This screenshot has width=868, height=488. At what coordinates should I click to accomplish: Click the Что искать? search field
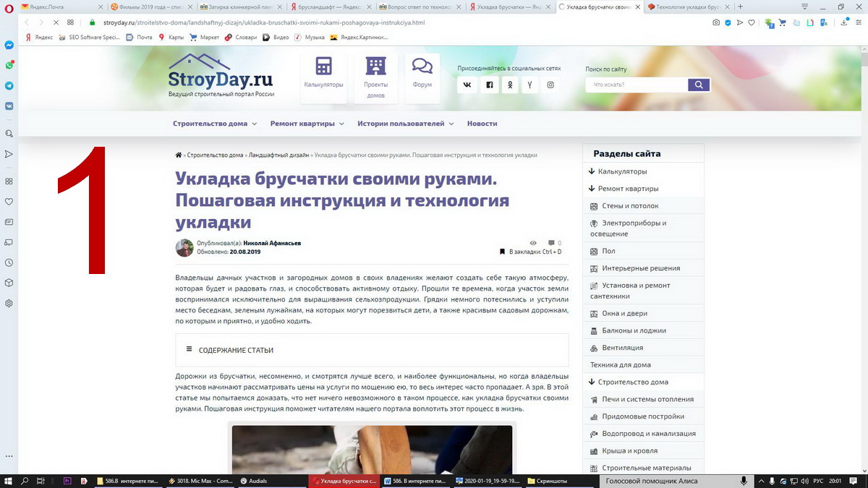[x=635, y=84]
